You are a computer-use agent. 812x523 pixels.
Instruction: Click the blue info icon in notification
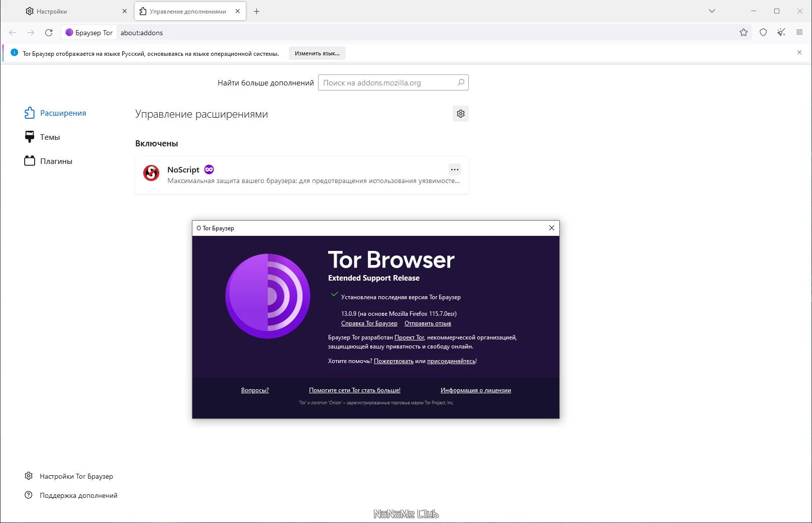[14, 53]
